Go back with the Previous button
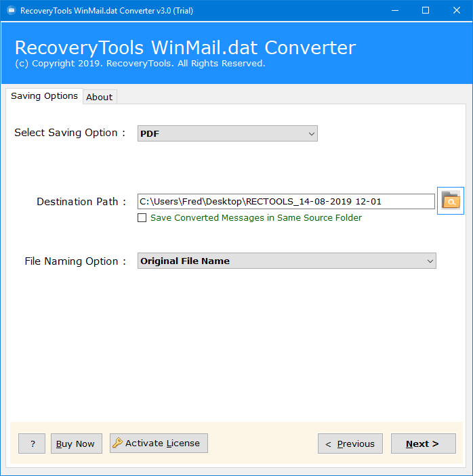 [x=350, y=443]
